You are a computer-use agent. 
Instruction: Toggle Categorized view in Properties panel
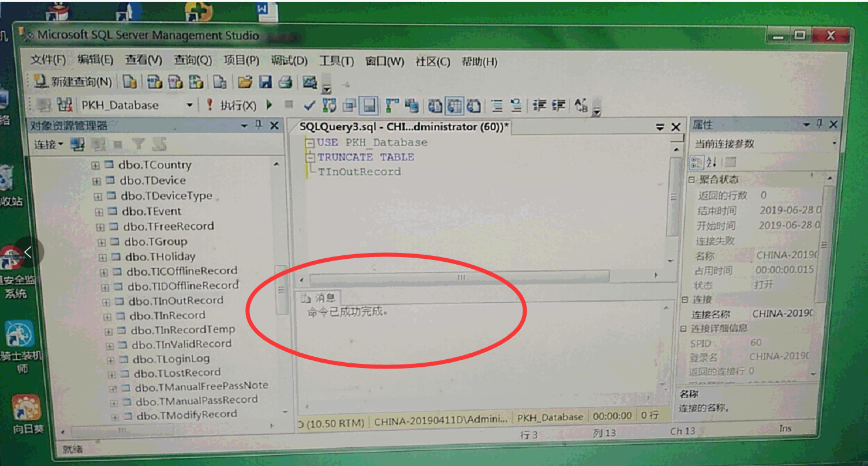696,163
